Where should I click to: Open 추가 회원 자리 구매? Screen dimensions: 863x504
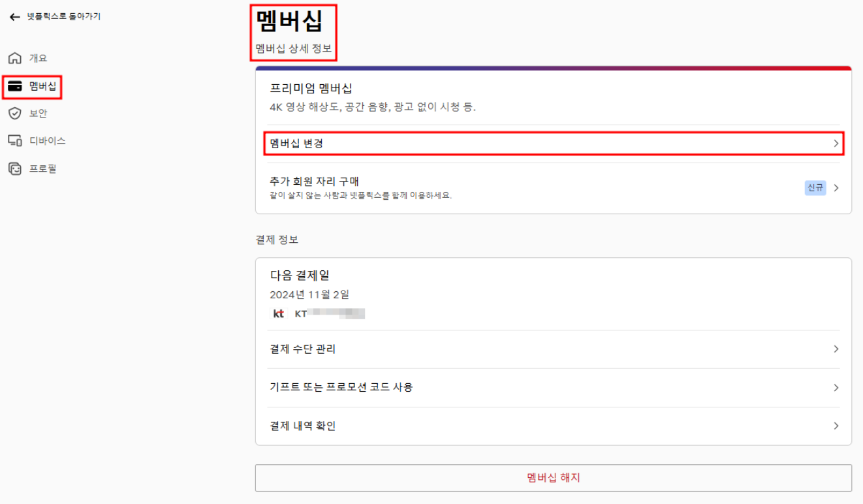(554, 188)
